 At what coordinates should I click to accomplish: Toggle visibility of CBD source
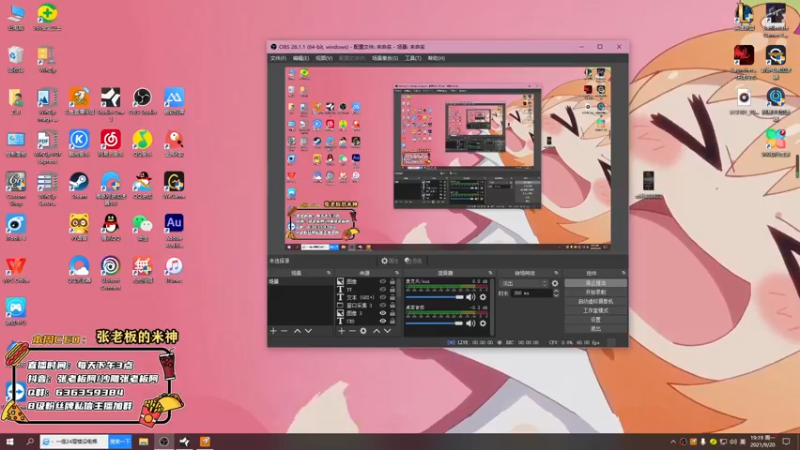click(x=383, y=321)
